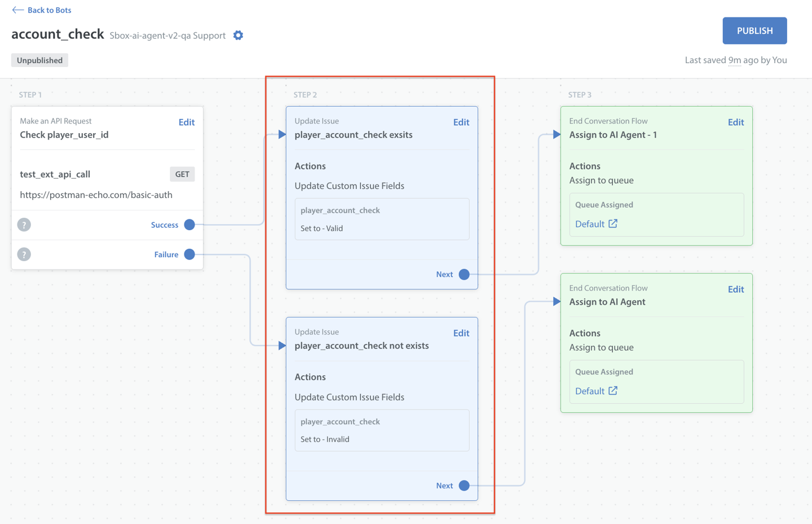The image size is (812, 524).
Task: Click the Failure output connector dot
Action: tap(189, 254)
